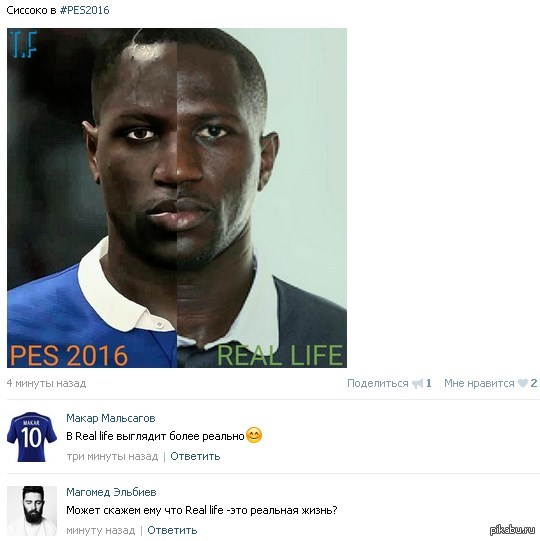Click the Мне нравится like button

click(x=479, y=383)
